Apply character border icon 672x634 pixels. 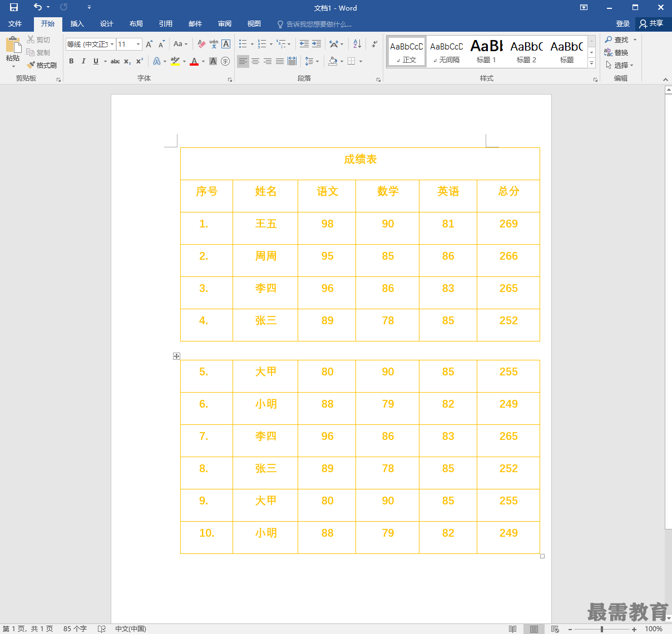(226, 44)
